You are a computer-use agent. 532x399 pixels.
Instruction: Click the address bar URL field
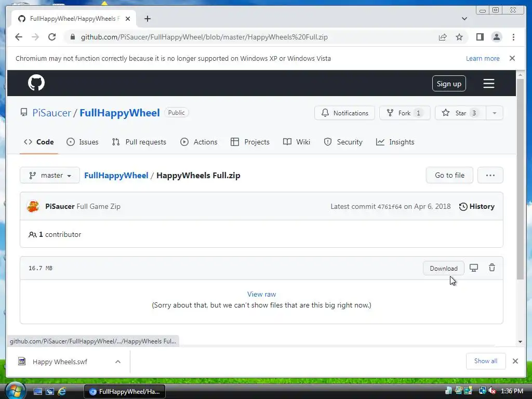(x=204, y=37)
